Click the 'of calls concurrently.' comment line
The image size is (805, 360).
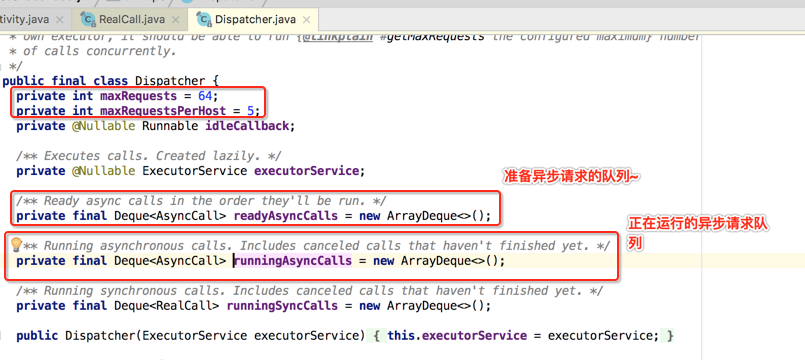point(93,51)
